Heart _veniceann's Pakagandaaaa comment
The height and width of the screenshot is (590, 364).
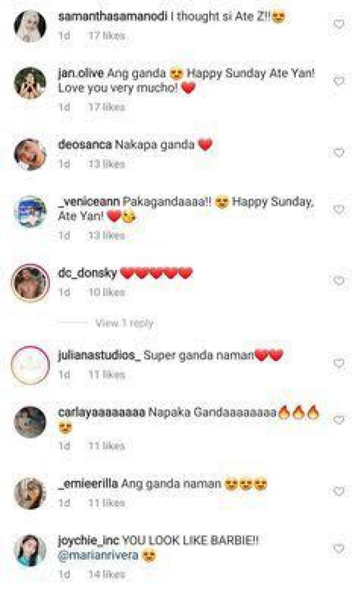click(339, 209)
